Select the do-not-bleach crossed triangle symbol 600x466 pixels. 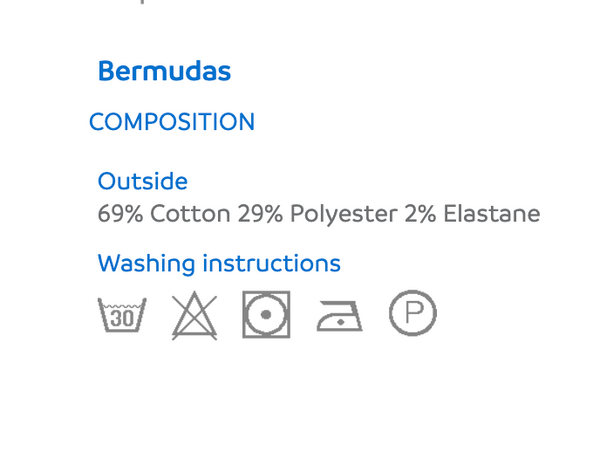(x=194, y=316)
